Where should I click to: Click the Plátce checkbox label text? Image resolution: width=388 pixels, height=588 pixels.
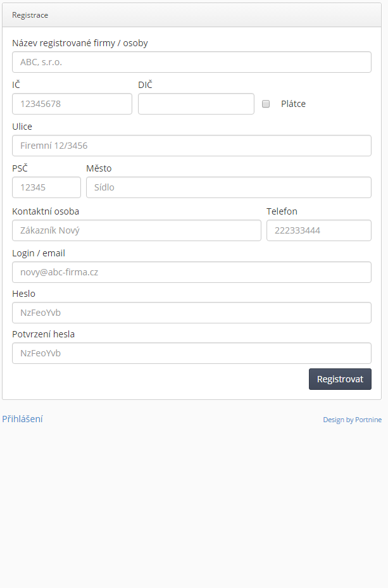293,104
